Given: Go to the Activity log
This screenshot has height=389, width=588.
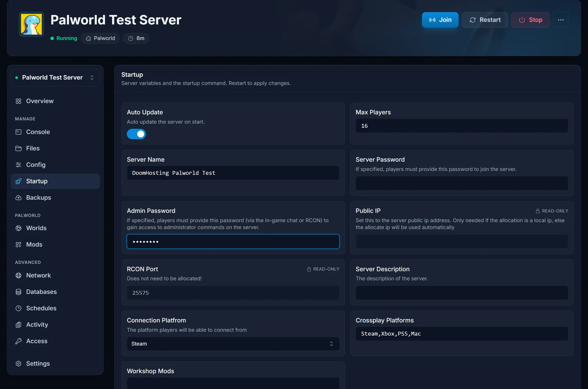Looking at the screenshot, I should click(55, 325).
